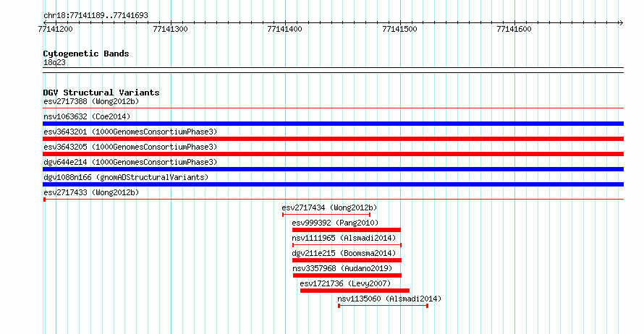Open the nsv1111965 (Alsmadi2014) label
The width and height of the screenshot is (644, 334).
tap(344, 238)
